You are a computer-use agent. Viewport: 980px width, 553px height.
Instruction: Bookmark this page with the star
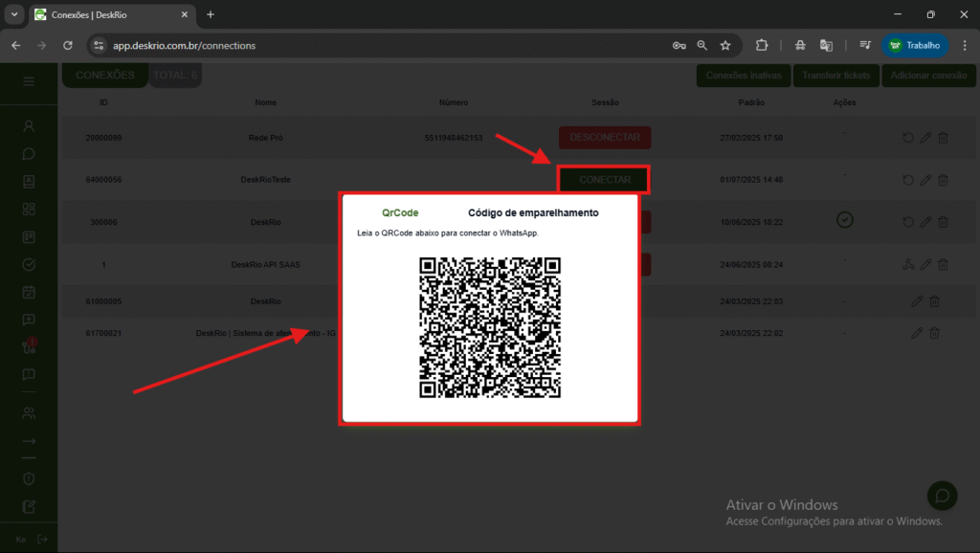point(725,46)
